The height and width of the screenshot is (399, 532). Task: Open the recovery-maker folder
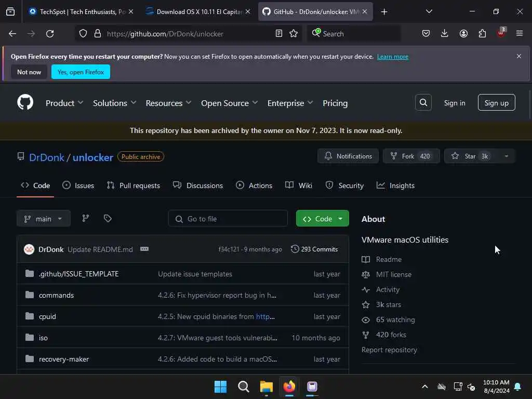(64, 359)
